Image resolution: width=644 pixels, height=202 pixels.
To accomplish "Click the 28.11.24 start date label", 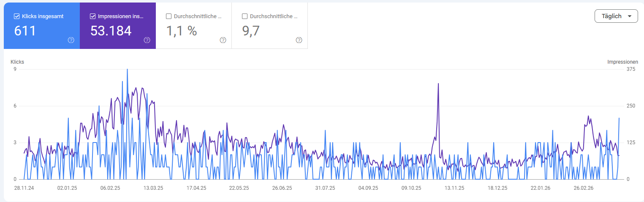I will [x=24, y=188].
